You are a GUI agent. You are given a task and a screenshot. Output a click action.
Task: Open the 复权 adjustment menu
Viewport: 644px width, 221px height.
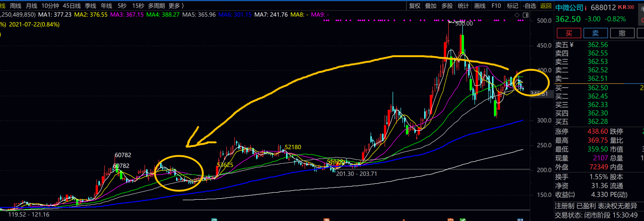coord(415,6)
